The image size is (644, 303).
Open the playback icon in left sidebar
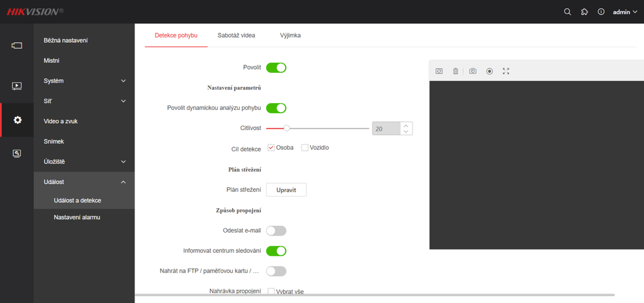point(17,85)
